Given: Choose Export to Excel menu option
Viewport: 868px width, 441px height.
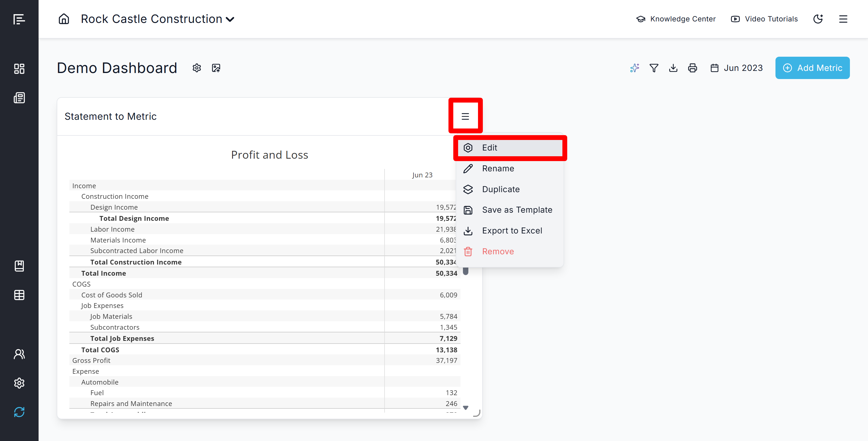Looking at the screenshot, I should point(512,231).
